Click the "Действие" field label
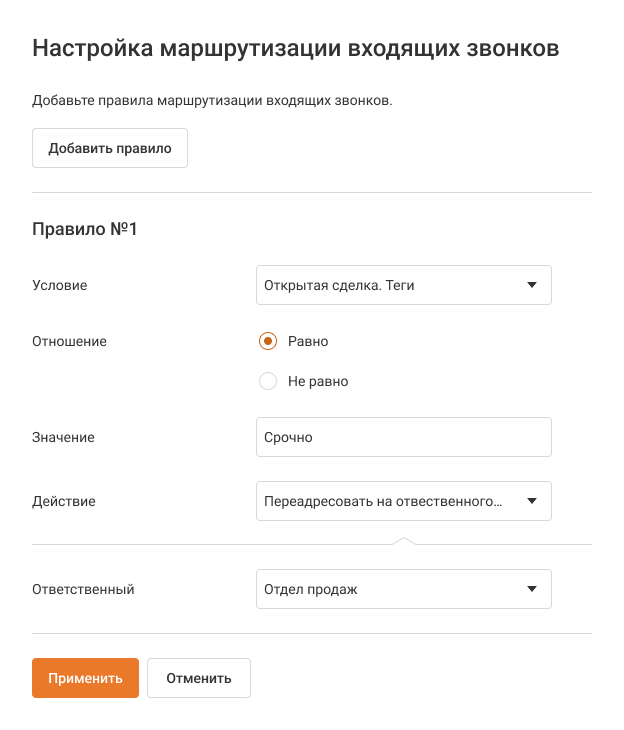624x730 pixels. [x=64, y=501]
